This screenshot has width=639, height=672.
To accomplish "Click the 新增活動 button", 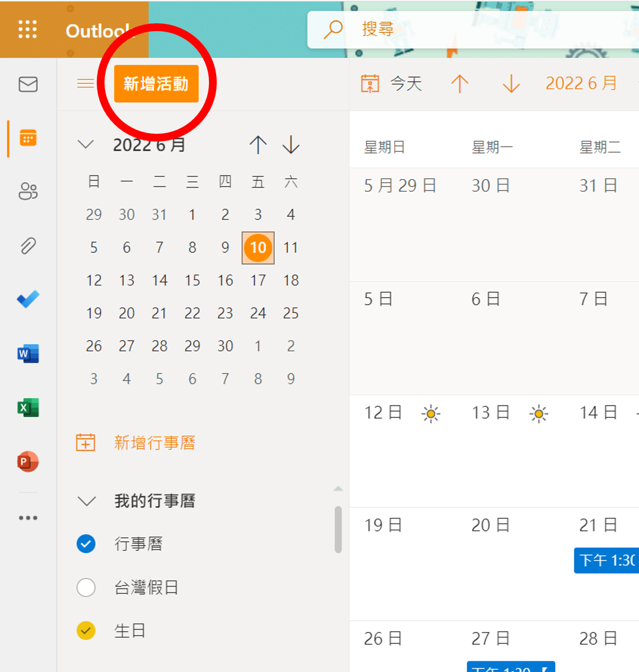I will coord(156,84).
